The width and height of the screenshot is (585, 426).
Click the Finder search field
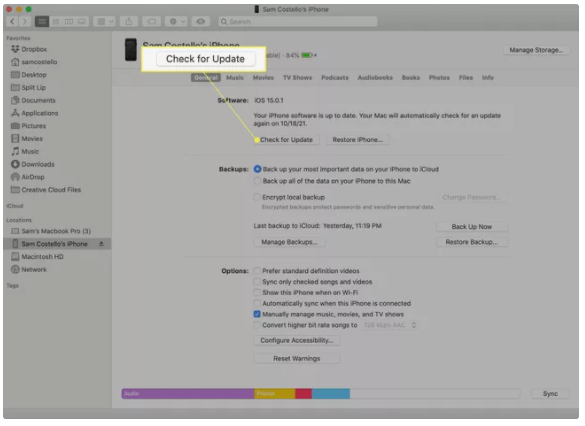click(298, 22)
